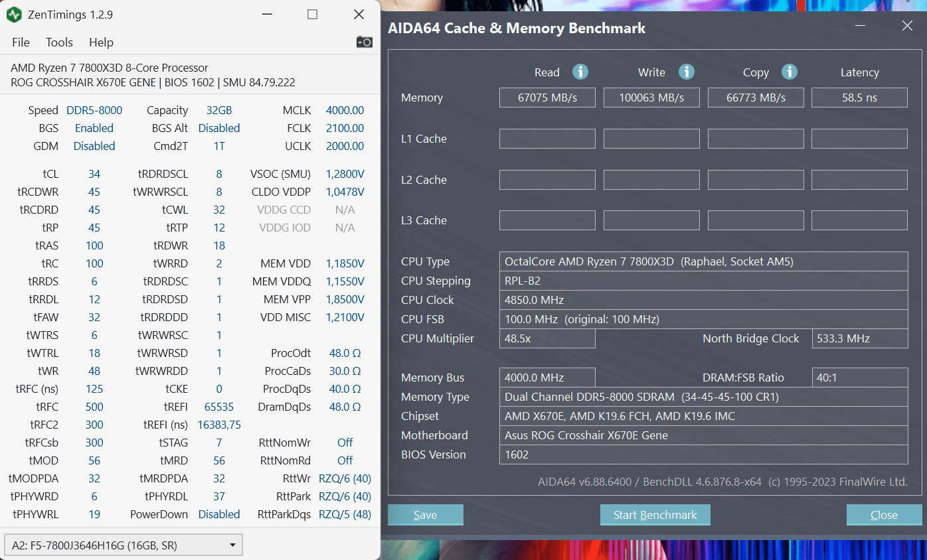Image resolution: width=927 pixels, height=560 pixels.
Task: Click the CPU Stepping RPL-B2 value
Action: coord(703,281)
